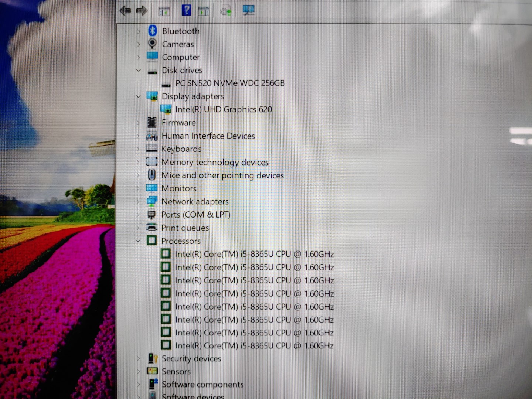
Task: Click the Monitors category icon
Action: [x=152, y=188]
